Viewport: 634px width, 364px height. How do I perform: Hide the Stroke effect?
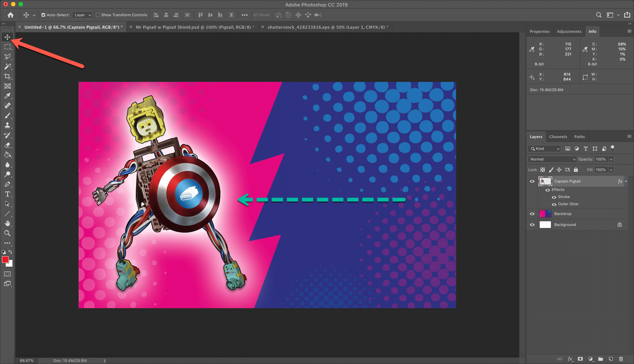point(554,197)
